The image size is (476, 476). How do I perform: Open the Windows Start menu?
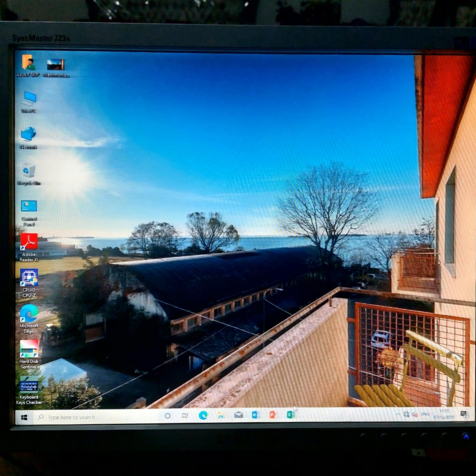coord(24,417)
